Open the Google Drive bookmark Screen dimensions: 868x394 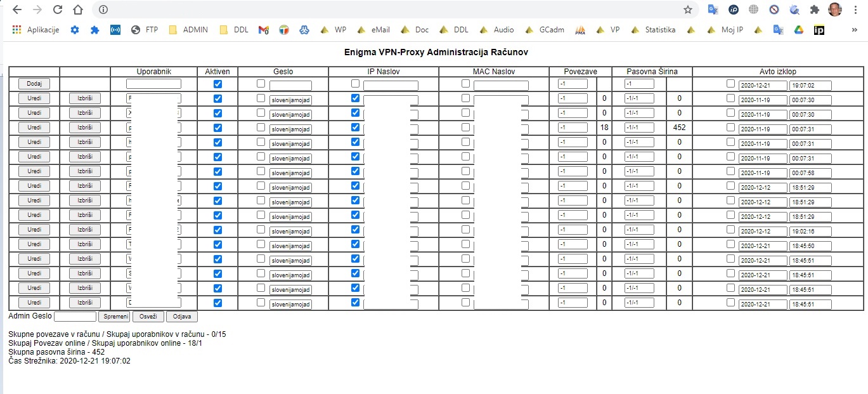(x=799, y=30)
